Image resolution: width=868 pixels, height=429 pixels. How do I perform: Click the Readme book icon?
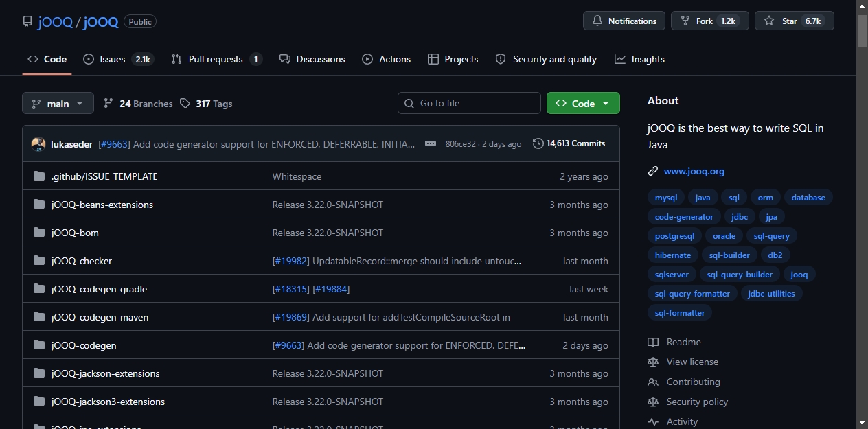pyautogui.click(x=653, y=342)
